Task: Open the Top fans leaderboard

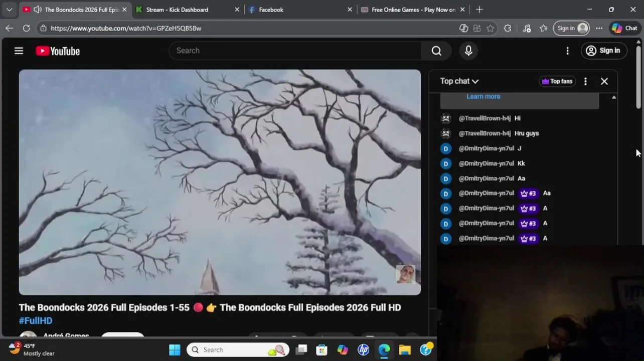Action: point(557,81)
